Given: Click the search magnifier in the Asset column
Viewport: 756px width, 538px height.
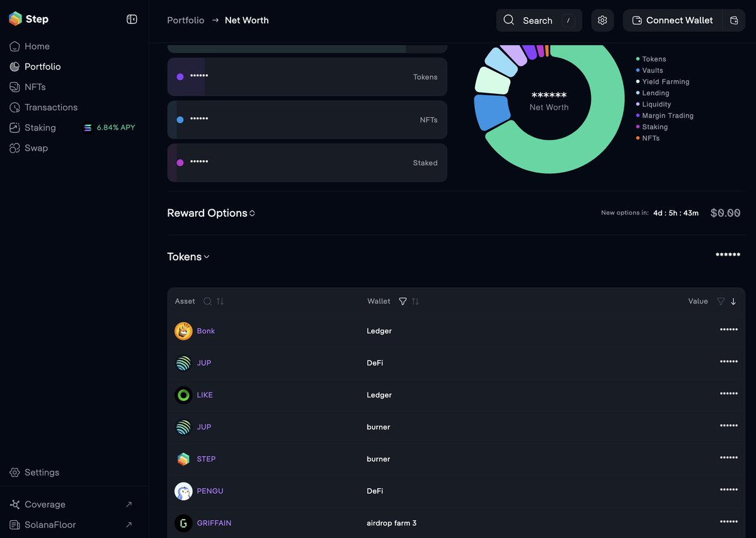Looking at the screenshot, I should pyautogui.click(x=207, y=301).
